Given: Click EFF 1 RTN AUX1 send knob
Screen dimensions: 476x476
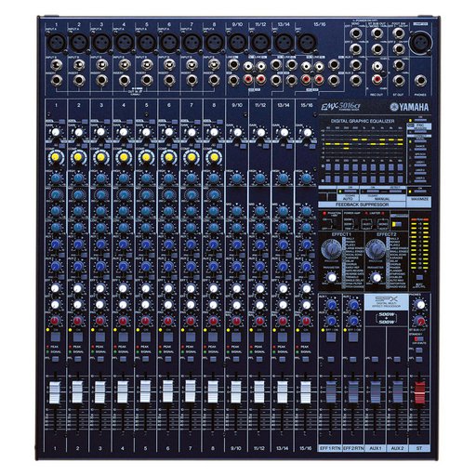Looking at the screenshot, I should click(331, 305).
